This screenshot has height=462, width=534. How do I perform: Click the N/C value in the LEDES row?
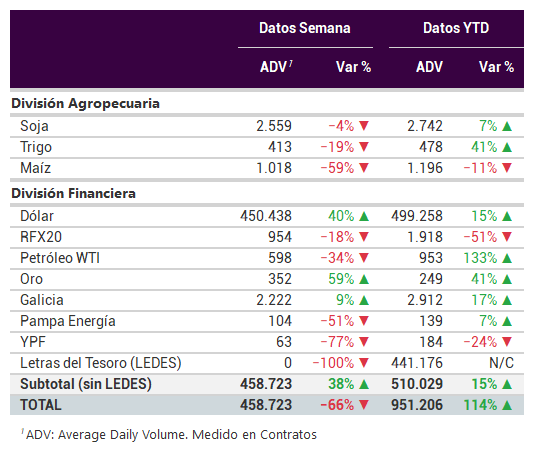pos(502,363)
